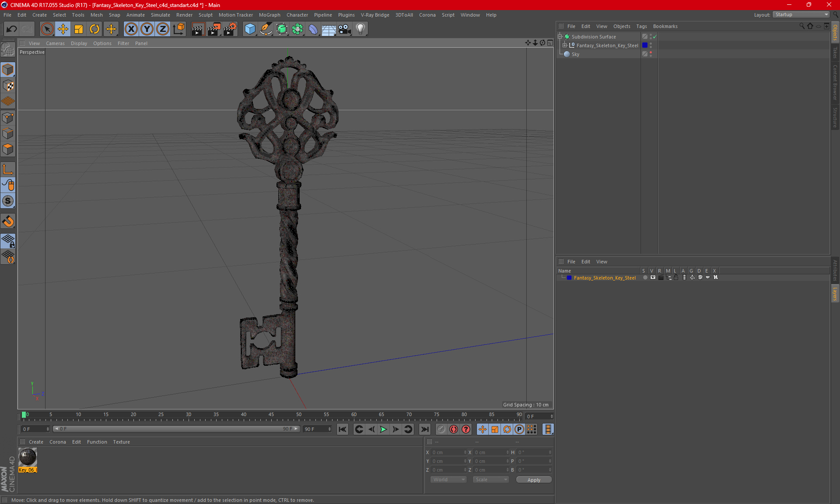Switch to Texture mode
The image size is (840, 504).
pos(8,85)
